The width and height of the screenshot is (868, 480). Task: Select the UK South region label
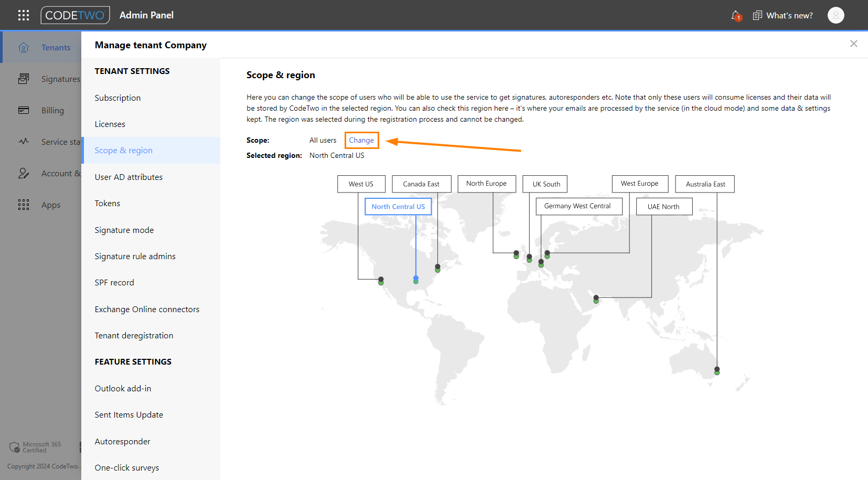click(546, 184)
